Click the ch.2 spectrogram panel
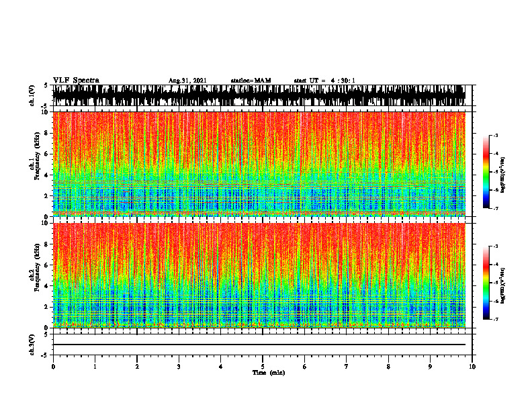Viewport: 532px width, 411px height. click(x=259, y=275)
